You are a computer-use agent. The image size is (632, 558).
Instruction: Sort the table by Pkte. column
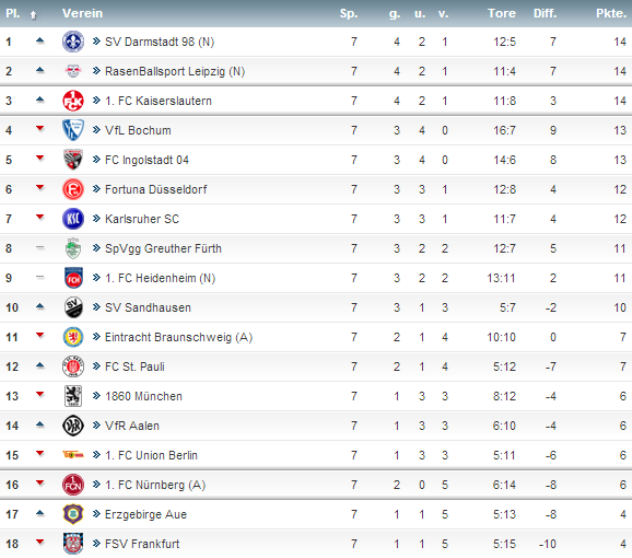point(610,14)
